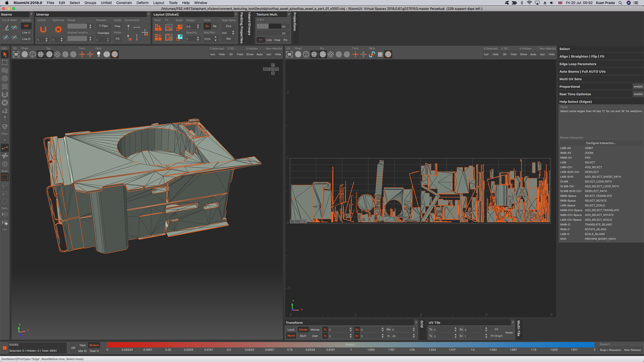The image size is (644, 362).
Task: Expand the Projections vertical panel
Action: (x=295, y=22)
